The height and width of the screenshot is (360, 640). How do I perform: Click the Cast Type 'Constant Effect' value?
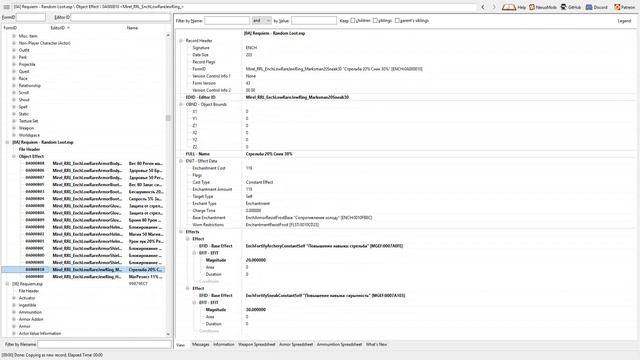pyautogui.click(x=260, y=182)
